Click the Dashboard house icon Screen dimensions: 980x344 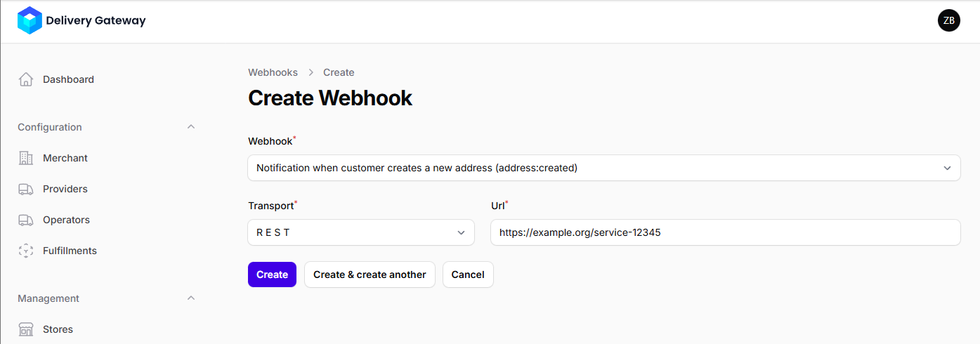pos(26,79)
